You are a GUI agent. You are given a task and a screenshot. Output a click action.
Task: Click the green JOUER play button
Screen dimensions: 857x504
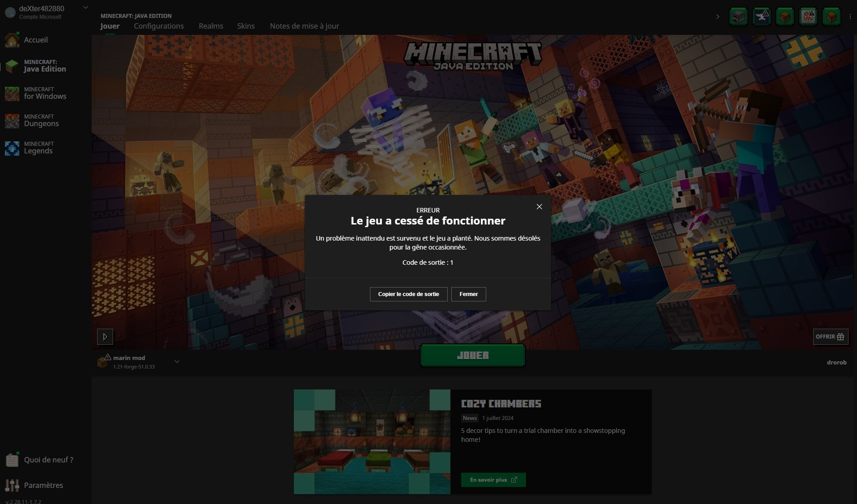coord(473,356)
